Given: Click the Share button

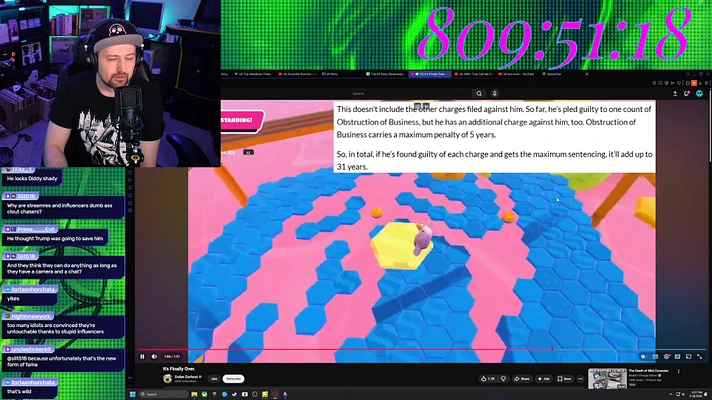Looking at the screenshot, I should [x=522, y=379].
